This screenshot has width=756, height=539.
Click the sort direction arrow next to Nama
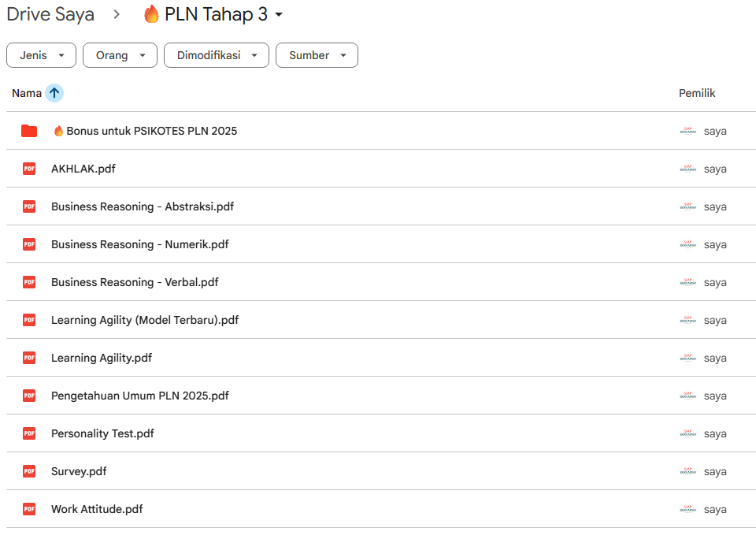pyautogui.click(x=54, y=93)
